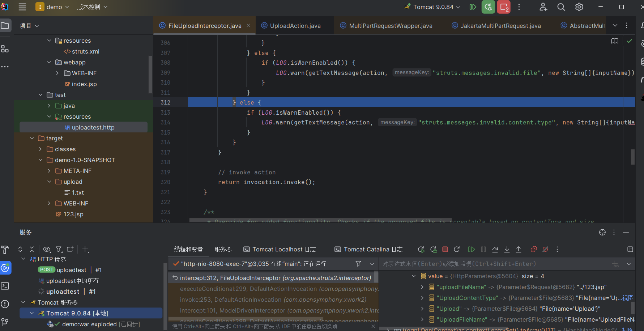The image size is (644, 331).
Task: Open the Terminal tool window icon
Action: point(5,286)
